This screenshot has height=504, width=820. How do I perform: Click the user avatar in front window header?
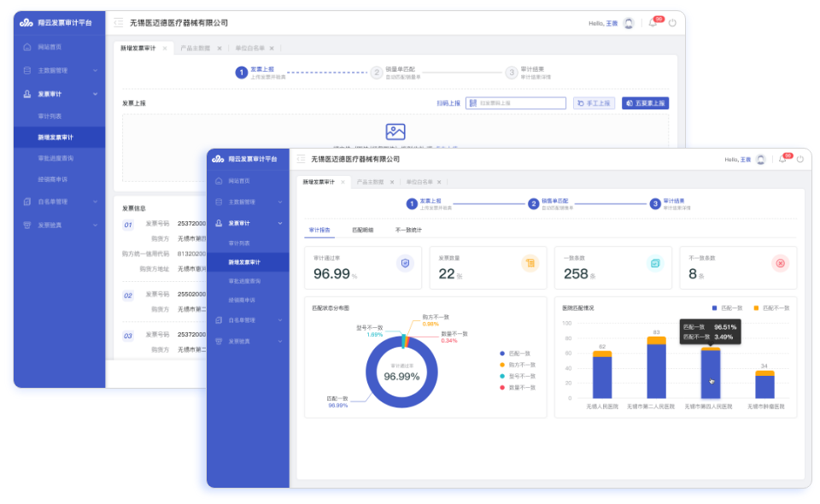[761, 160]
